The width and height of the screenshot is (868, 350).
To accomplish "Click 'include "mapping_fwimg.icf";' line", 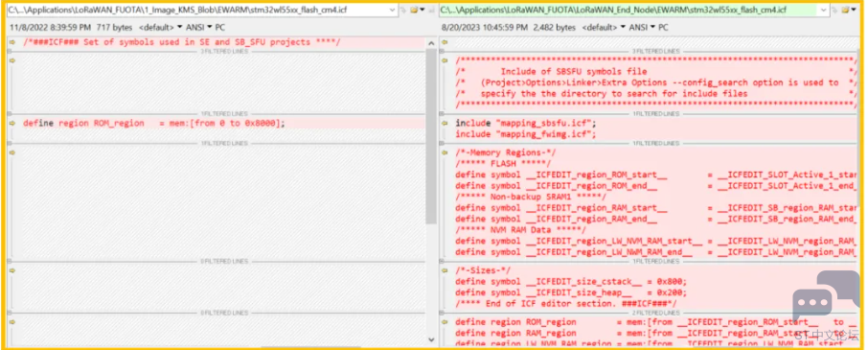I will (x=526, y=134).
